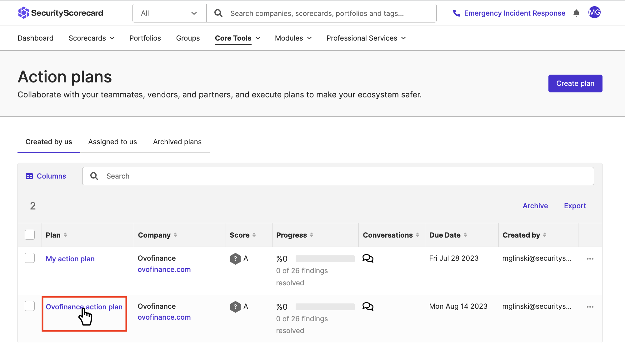Click the magnifier icon in table search
625x364 pixels.
coord(94,176)
